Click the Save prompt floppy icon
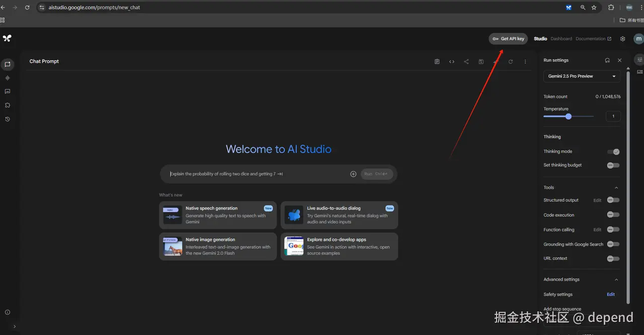The width and height of the screenshot is (644, 335). point(481,61)
